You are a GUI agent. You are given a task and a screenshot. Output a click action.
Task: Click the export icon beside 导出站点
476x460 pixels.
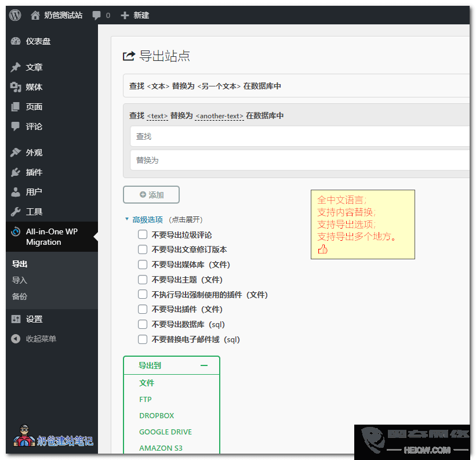pyautogui.click(x=129, y=56)
